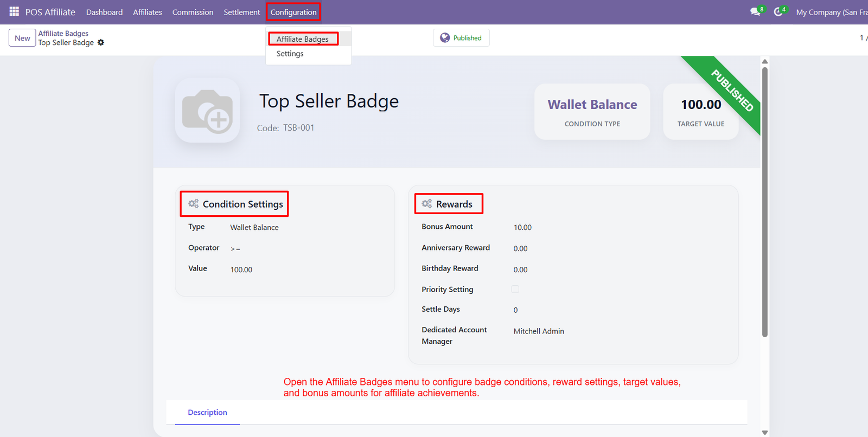Viewport: 868px width, 437px height.
Task: Open the My Company switcher
Action: click(x=832, y=12)
